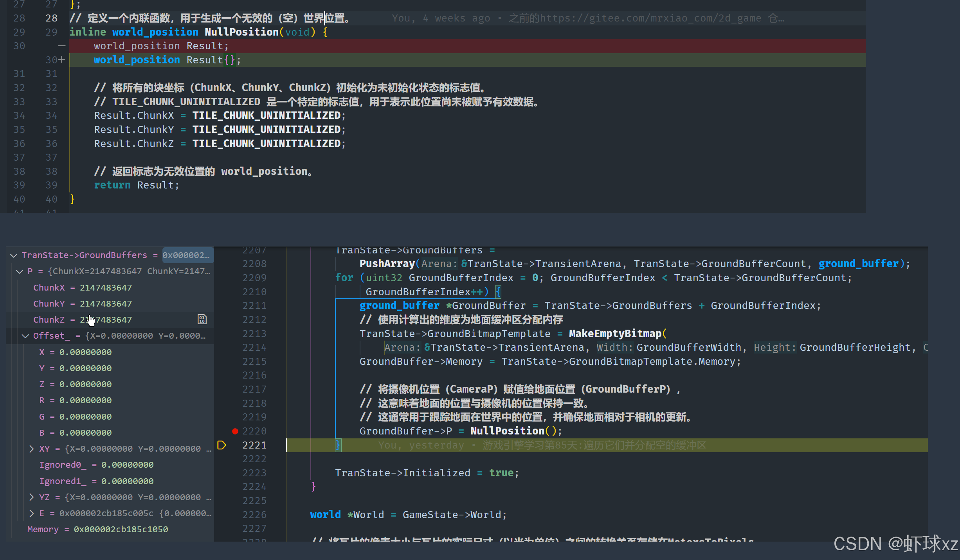
Task: Click the PushArray call on line 2208
Action: [x=387, y=264]
